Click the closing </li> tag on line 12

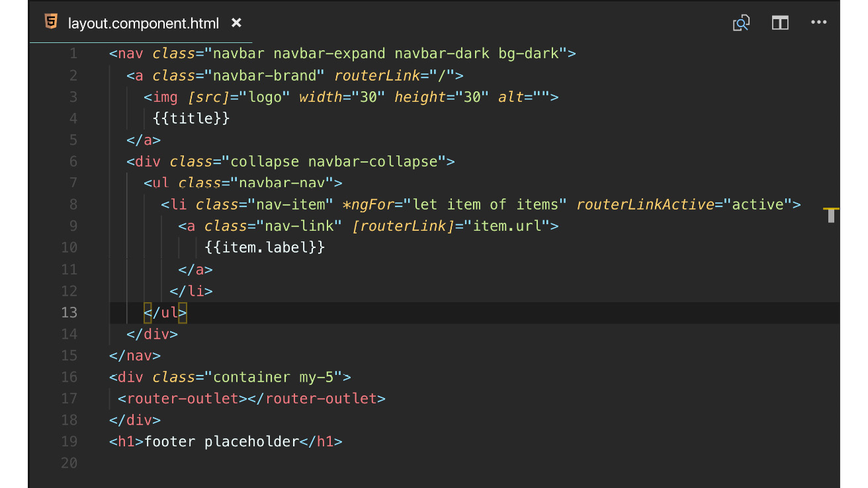[191, 290]
